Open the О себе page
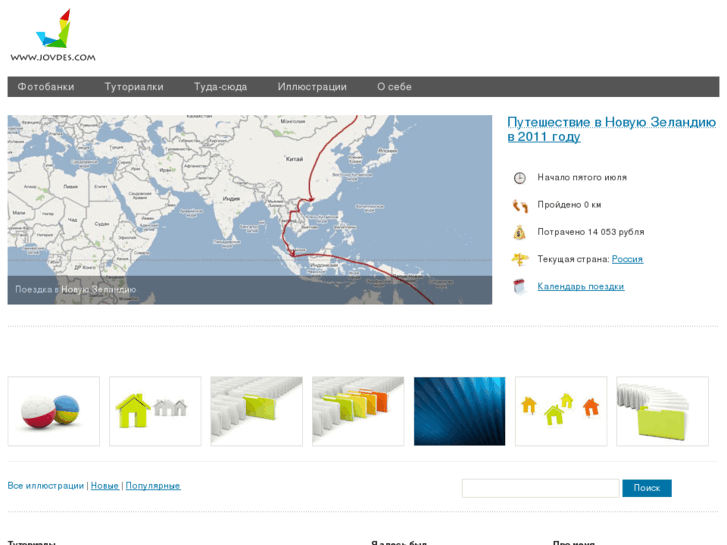 pyautogui.click(x=394, y=87)
